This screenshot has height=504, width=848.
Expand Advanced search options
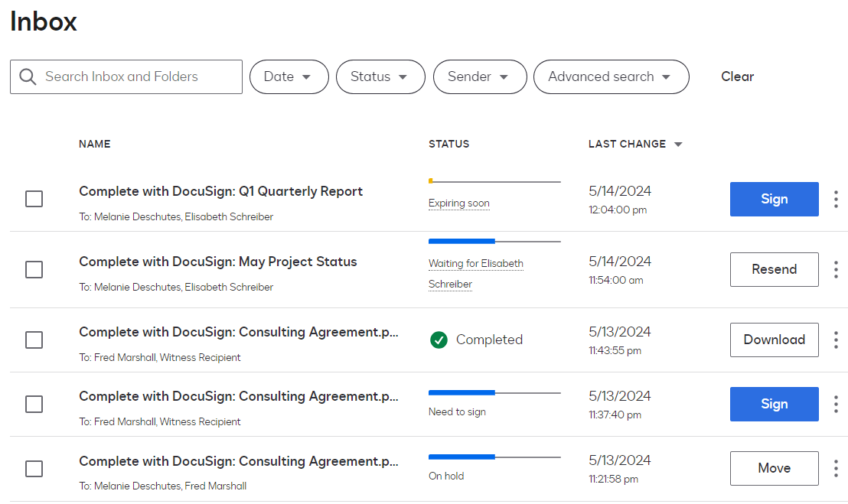tap(611, 77)
